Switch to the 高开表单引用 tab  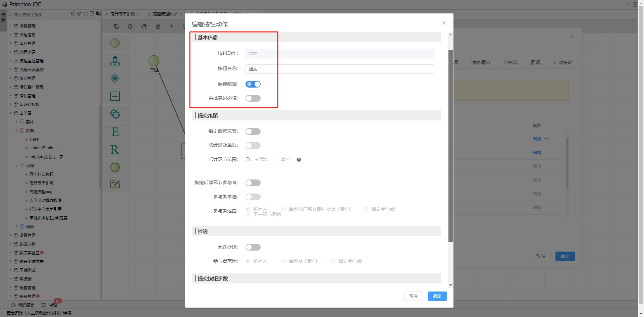coord(122,14)
